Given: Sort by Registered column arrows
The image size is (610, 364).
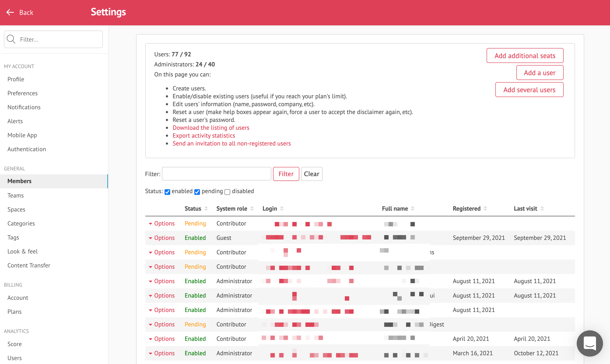Looking at the screenshot, I should click(485, 208).
